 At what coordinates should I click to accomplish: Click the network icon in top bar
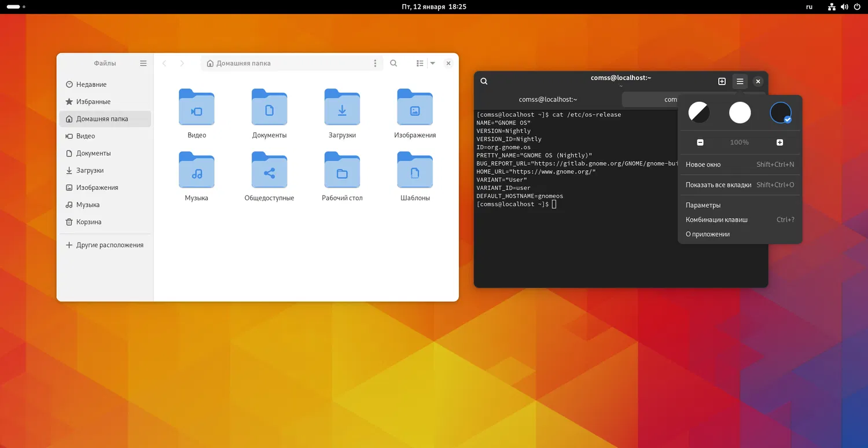point(832,7)
